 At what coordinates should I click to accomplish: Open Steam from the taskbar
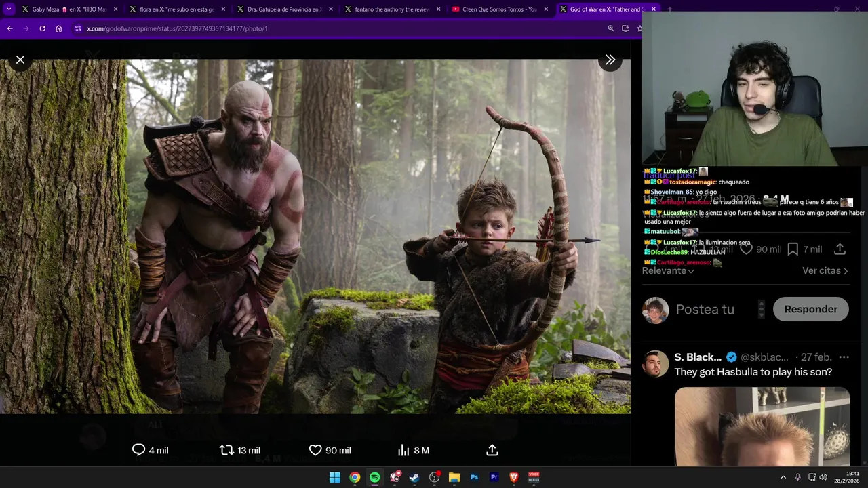click(x=414, y=477)
